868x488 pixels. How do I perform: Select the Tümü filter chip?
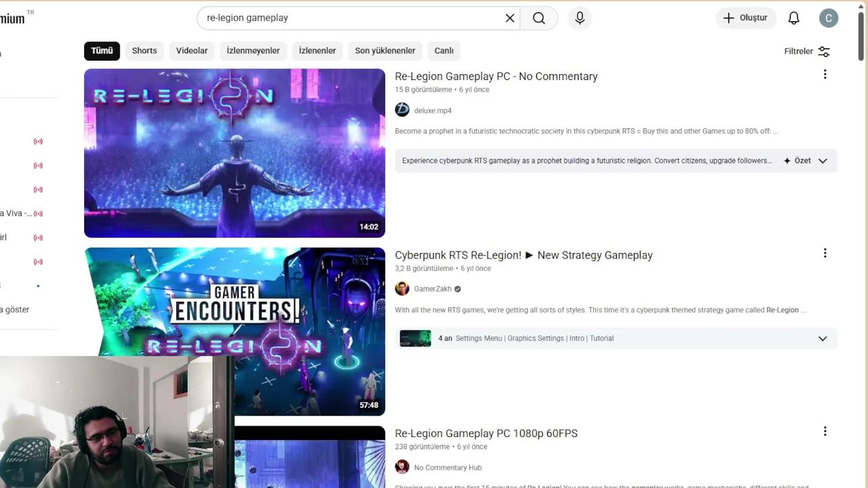point(102,51)
